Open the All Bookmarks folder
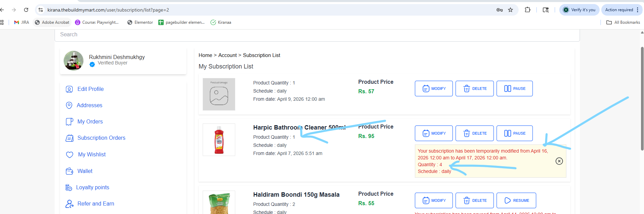 (623, 22)
